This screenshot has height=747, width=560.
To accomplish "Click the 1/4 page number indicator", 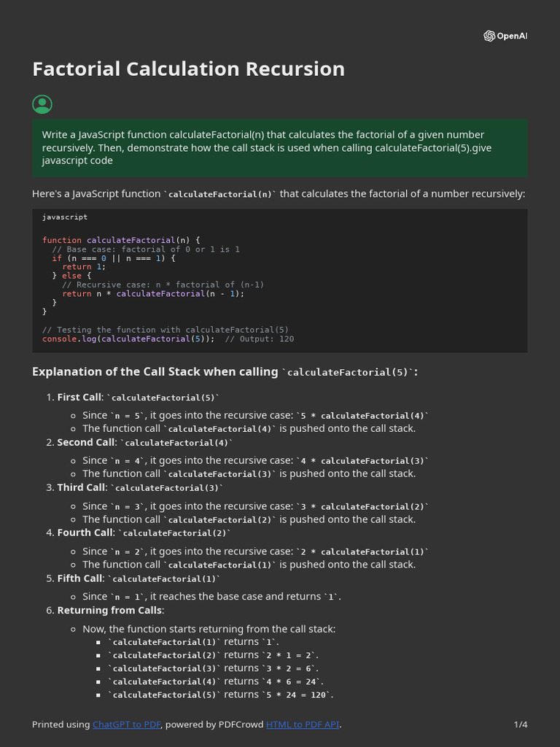I will click(520, 724).
